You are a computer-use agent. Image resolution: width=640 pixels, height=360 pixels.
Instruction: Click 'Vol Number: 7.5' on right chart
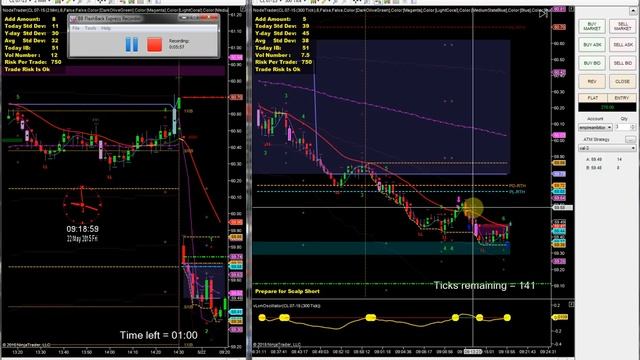(x=282, y=55)
